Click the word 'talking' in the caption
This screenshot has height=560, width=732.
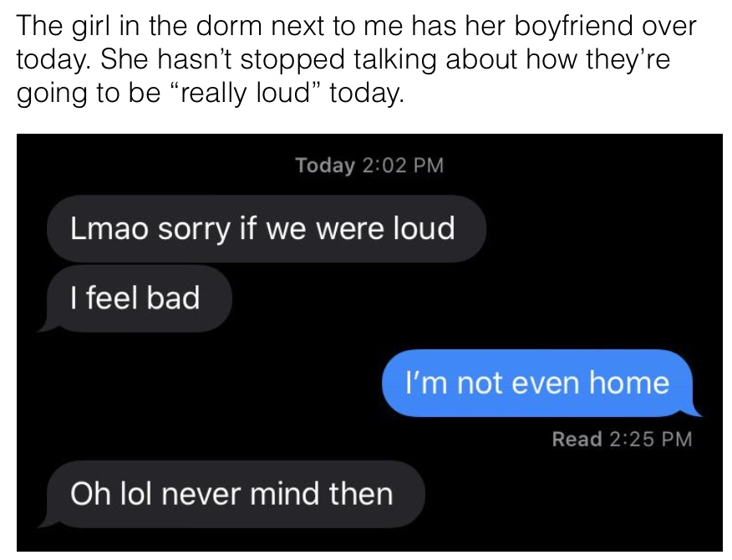[395, 60]
